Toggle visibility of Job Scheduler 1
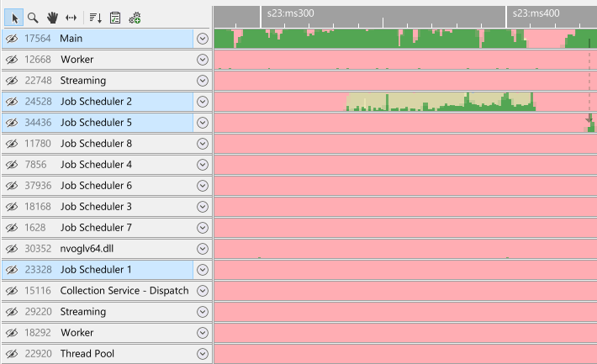Viewport: 597px width, 364px height. coord(12,270)
